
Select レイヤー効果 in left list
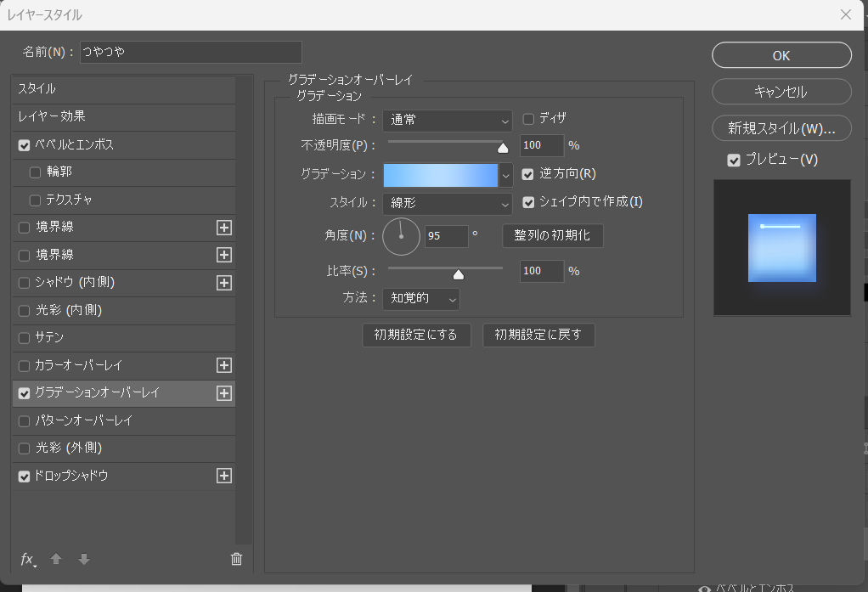tap(124, 117)
